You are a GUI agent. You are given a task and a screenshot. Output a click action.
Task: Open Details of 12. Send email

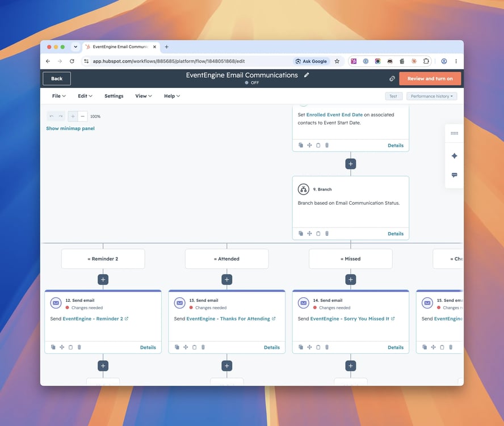click(148, 347)
